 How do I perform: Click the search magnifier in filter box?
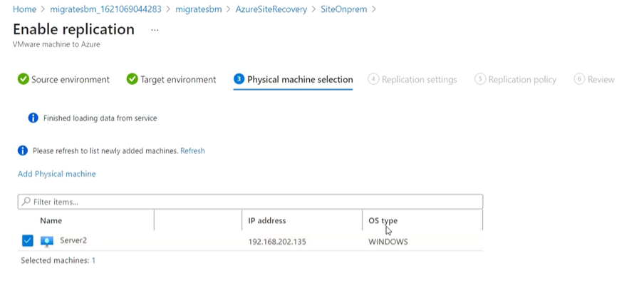26,202
